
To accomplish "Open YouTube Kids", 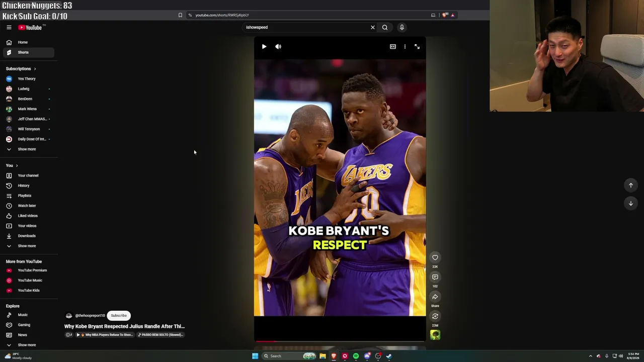I will click(29, 291).
